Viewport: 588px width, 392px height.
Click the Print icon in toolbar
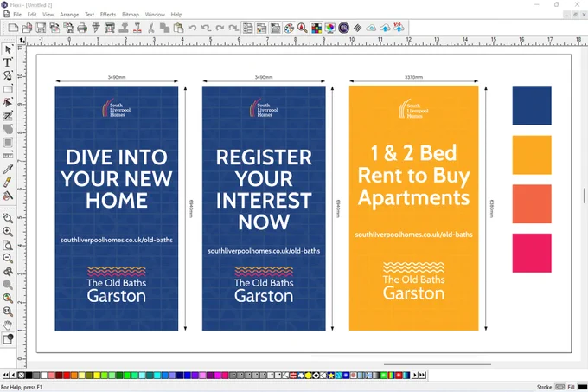(x=82, y=28)
